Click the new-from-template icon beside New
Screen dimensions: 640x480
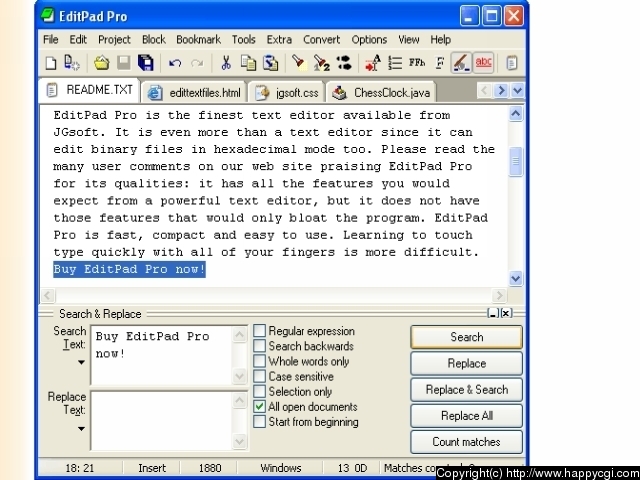[72, 63]
